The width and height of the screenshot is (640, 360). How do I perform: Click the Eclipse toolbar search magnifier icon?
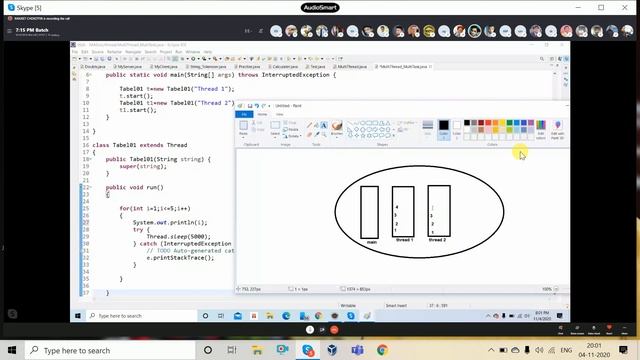click(542, 59)
